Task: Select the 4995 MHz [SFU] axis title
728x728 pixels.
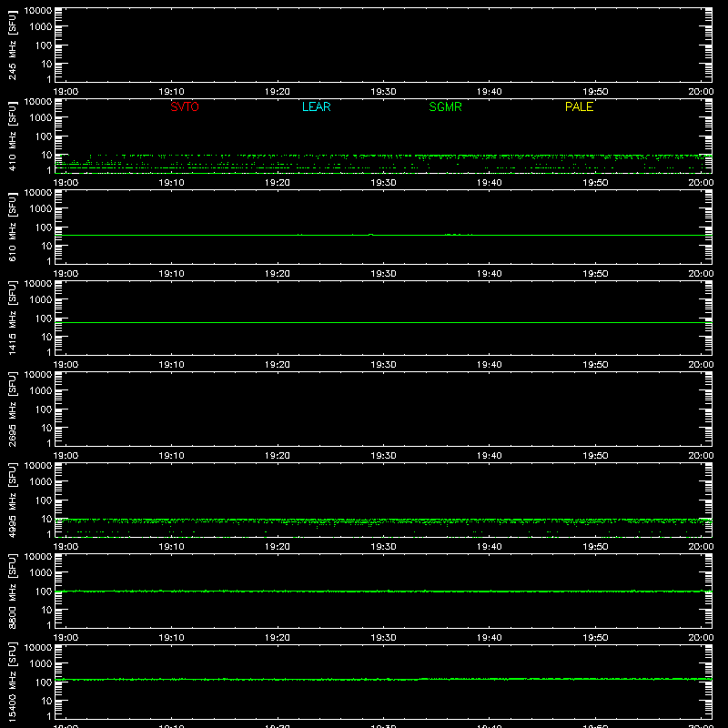Action: [x=13, y=500]
